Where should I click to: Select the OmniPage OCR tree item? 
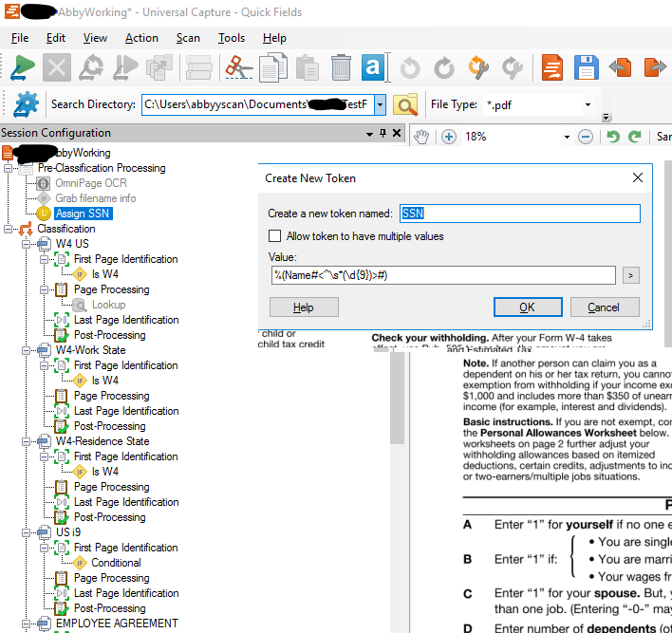click(91, 183)
